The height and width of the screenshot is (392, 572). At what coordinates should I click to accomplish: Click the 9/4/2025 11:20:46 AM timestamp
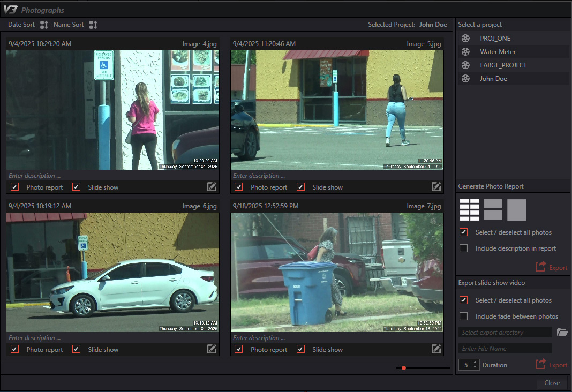[x=264, y=44]
